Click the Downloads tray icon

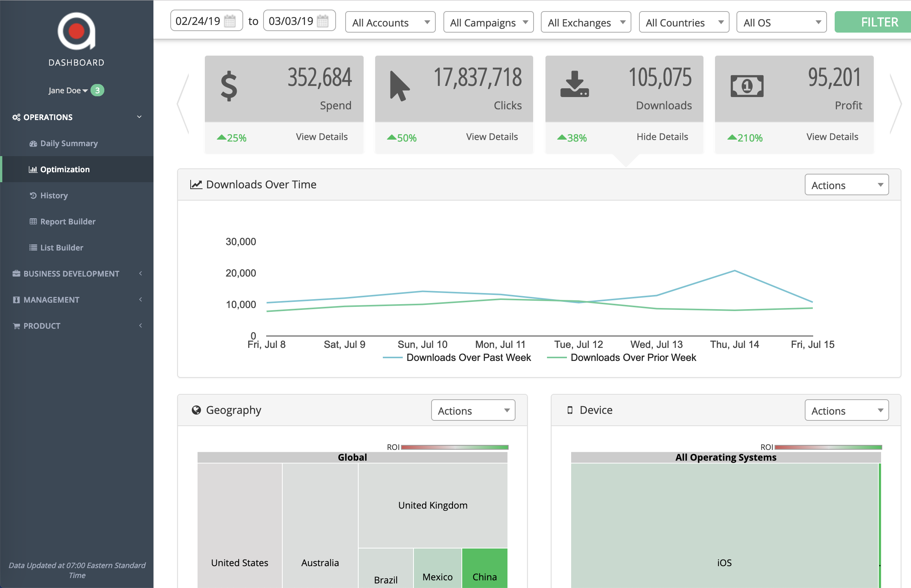tap(574, 84)
